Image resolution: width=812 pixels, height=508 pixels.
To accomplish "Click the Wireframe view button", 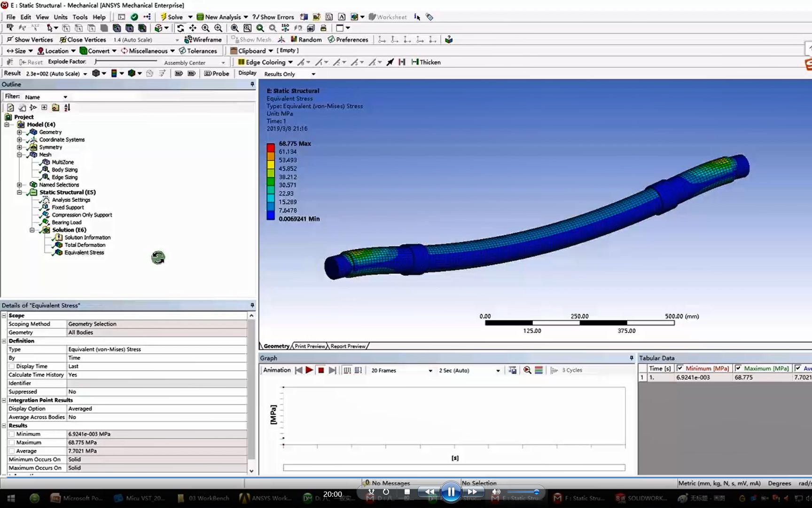I will [x=203, y=40].
